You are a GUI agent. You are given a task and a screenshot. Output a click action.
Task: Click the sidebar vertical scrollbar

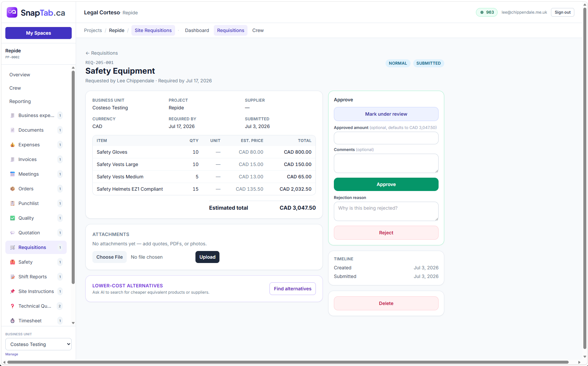73,177
